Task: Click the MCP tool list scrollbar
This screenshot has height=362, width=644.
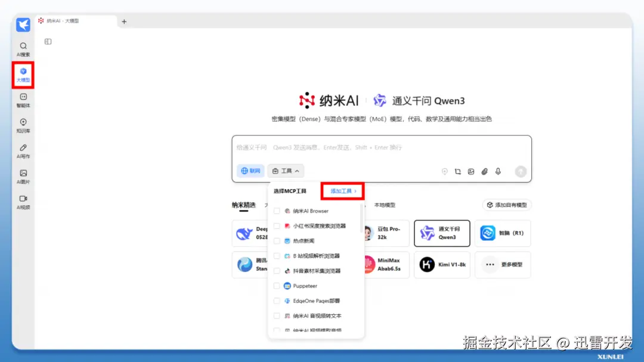Action: coord(361,218)
